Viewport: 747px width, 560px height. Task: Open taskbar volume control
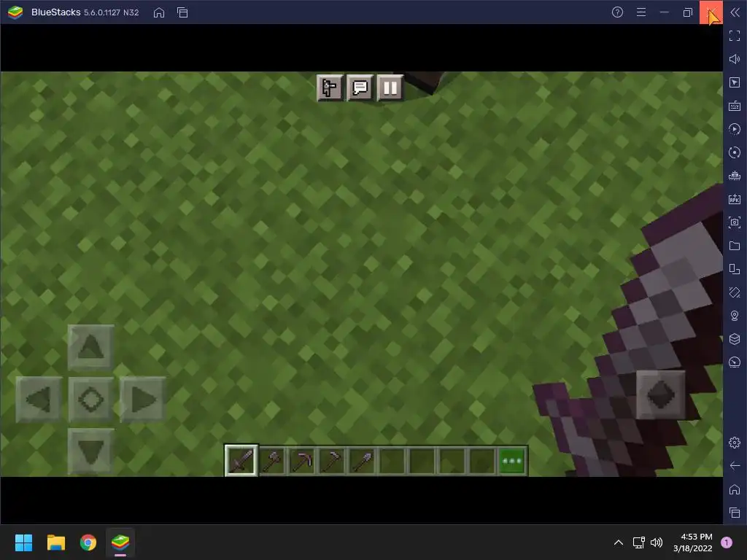pos(657,542)
